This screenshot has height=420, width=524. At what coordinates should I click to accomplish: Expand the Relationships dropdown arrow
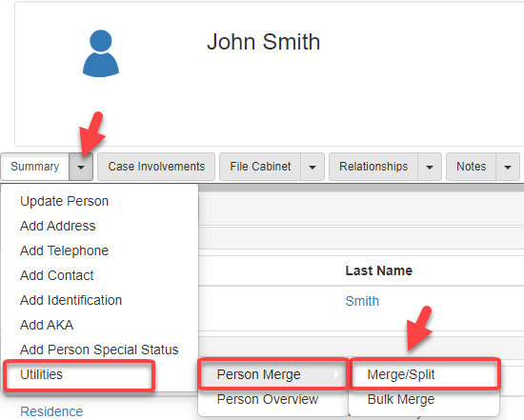pyautogui.click(x=430, y=167)
